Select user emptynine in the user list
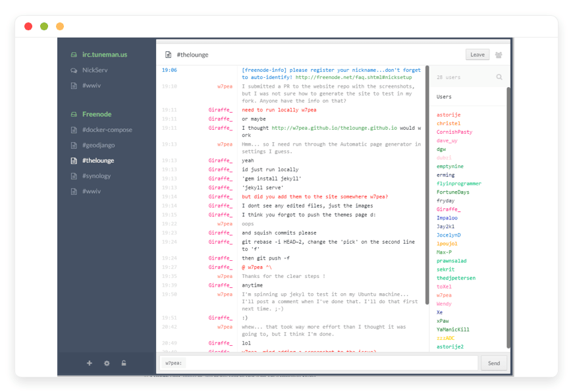 (450, 167)
